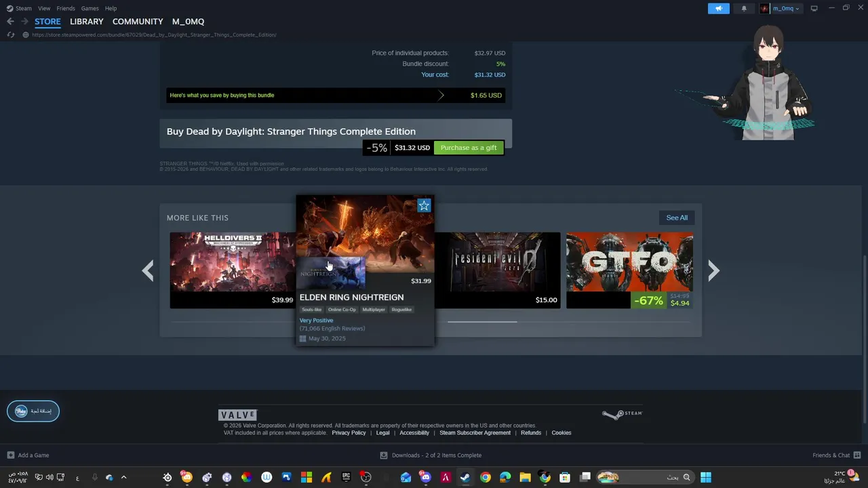The width and height of the screenshot is (868, 488).
Task: Open the announcements megaphone button
Action: click(x=719, y=8)
